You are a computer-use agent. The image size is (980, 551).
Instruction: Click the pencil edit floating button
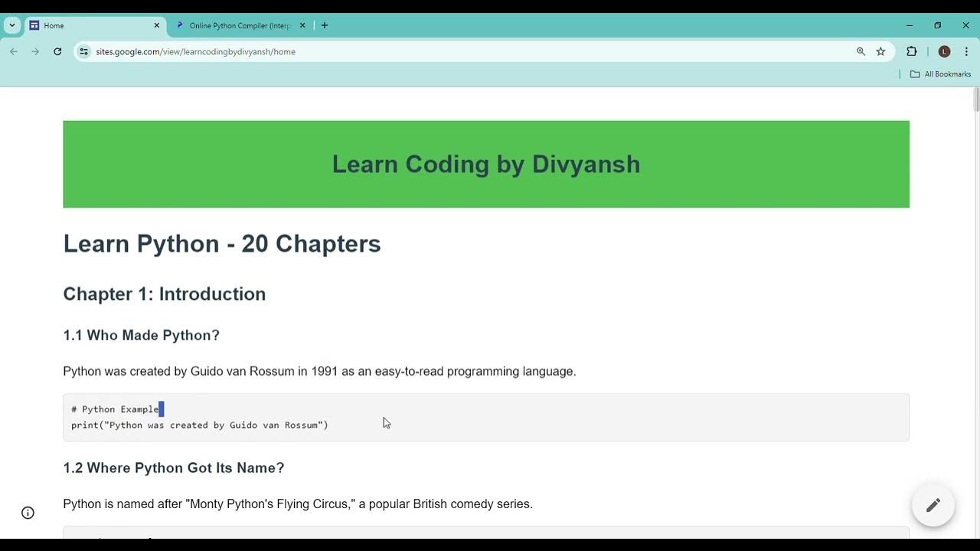click(x=933, y=505)
